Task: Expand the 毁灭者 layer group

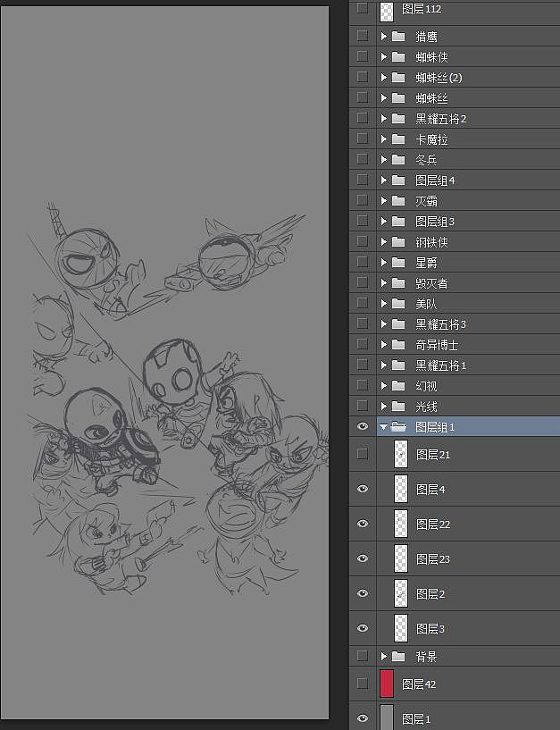Action: [383, 282]
